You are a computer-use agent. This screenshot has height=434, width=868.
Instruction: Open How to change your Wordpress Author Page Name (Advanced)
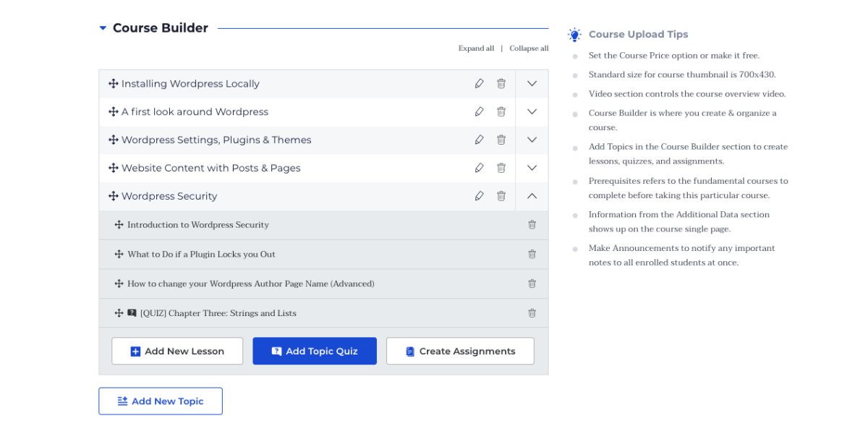(251, 284)
